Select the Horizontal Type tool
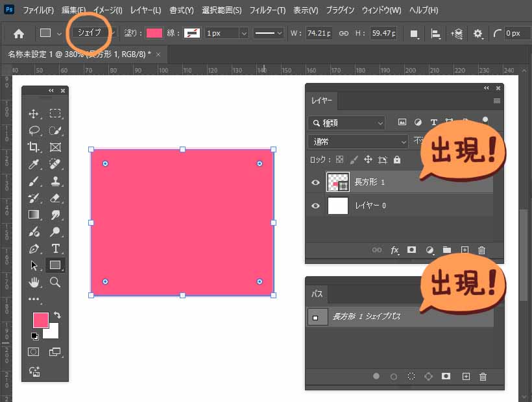 click(55, 248)
